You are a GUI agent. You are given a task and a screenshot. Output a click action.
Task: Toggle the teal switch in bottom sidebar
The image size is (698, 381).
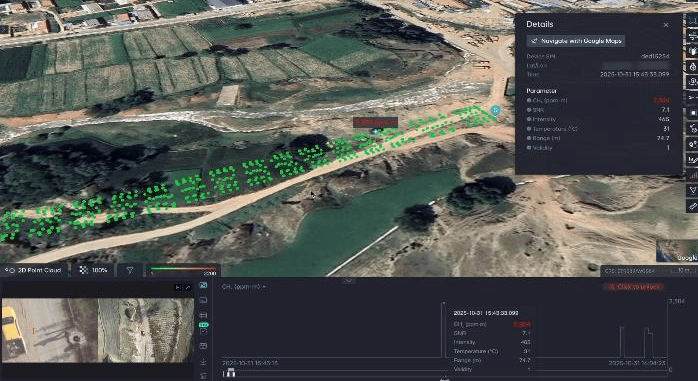coord(204,325)
